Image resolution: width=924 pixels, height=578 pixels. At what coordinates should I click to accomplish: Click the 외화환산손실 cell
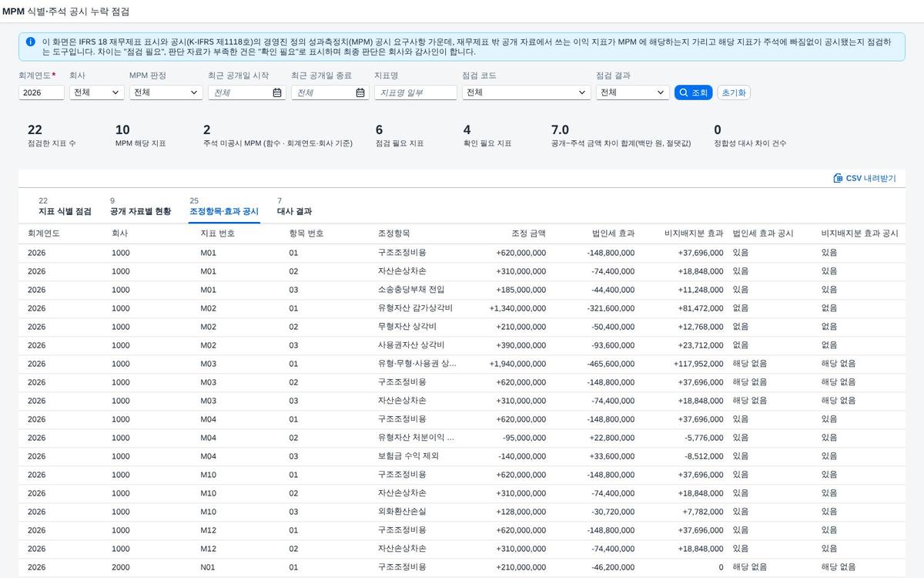click(402, 512)
